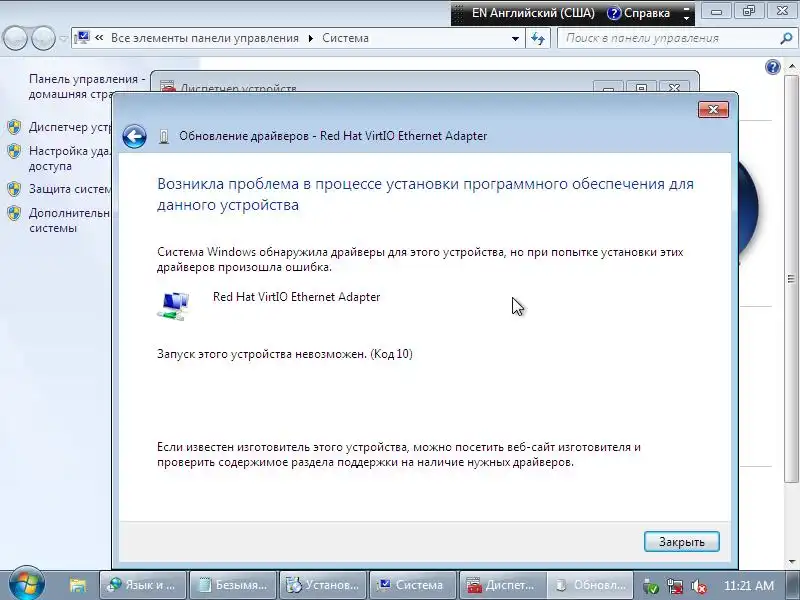Click the network adapter icon in the dialog

[173, 306]
